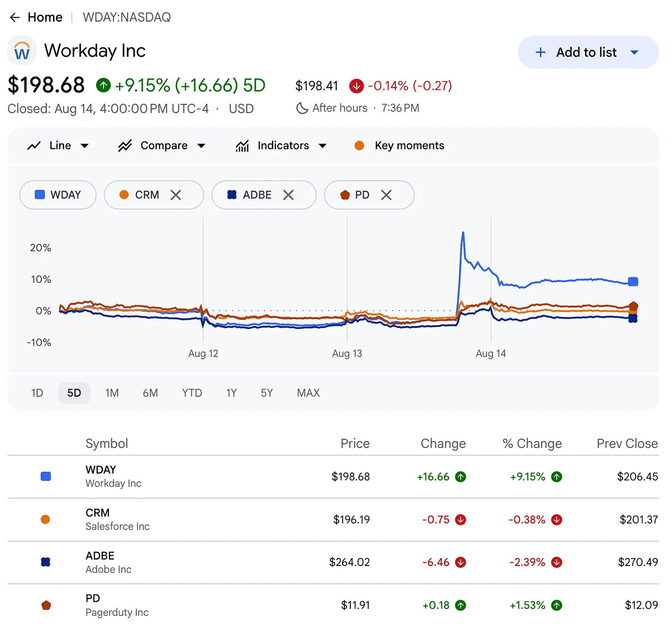Remove CRM from the comparison
672x625 pixels.
coord(176,195)
